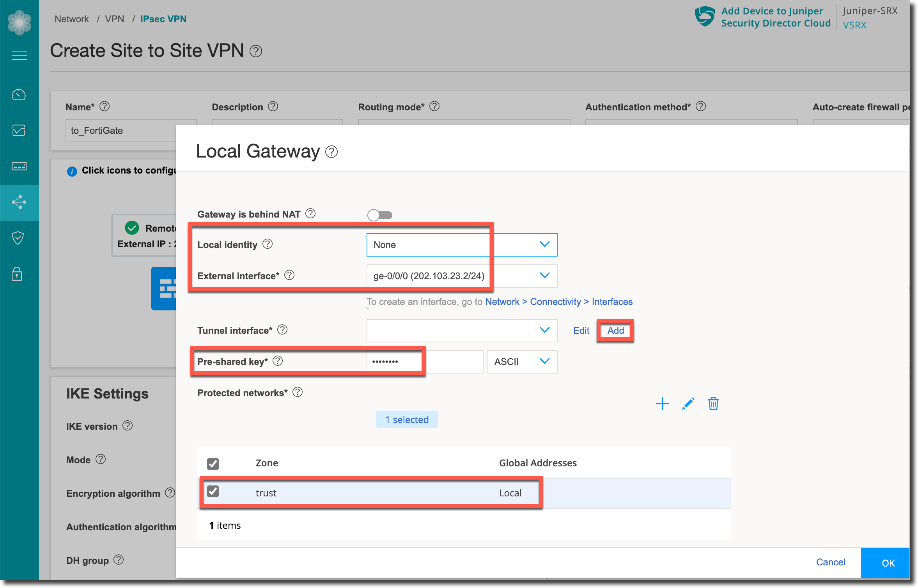Click the plus icon to add protected network
Screen dimensions: 918x588
(x=662, y=404)
